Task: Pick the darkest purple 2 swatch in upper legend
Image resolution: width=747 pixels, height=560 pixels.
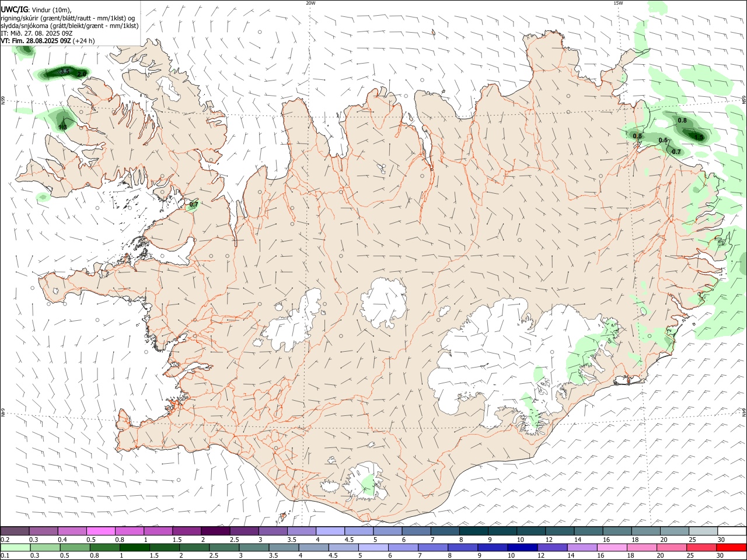Action: (x=216, y=531)
